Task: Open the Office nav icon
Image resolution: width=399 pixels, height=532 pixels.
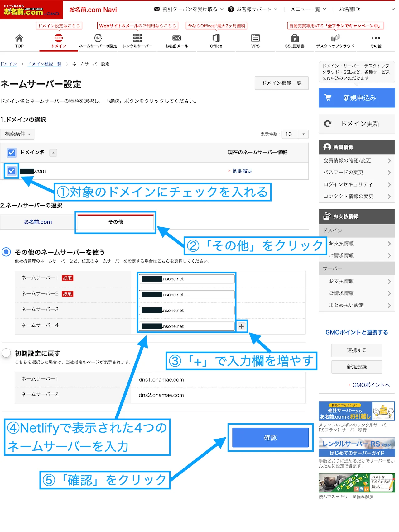Action: click(216, 38)
